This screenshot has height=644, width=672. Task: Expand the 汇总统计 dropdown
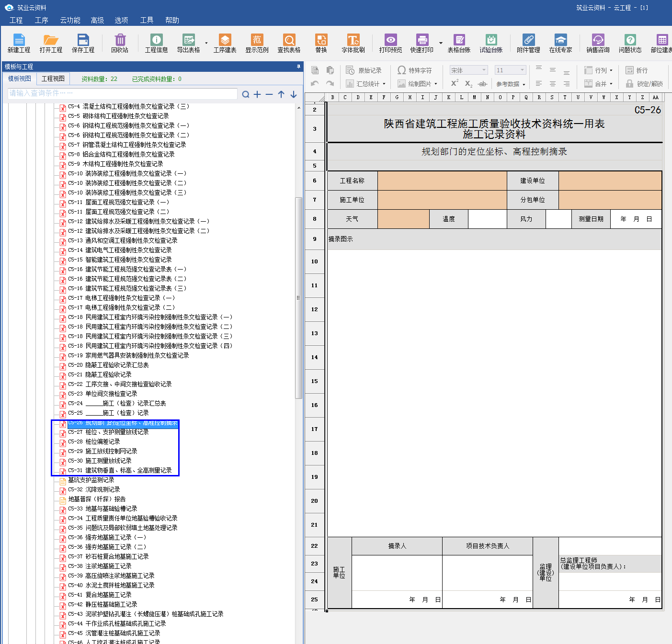pyautogui.click(x=384, y=84)
